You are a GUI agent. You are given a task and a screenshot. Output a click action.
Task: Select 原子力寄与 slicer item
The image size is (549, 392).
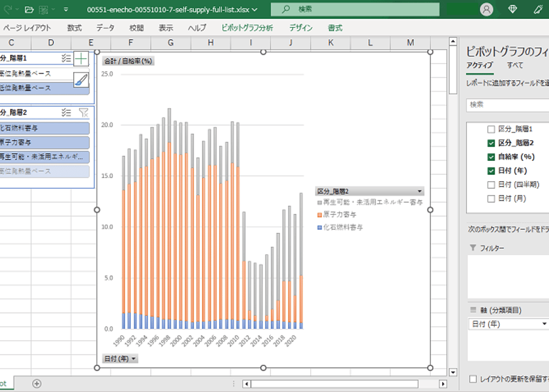click(x=44, y=143)
